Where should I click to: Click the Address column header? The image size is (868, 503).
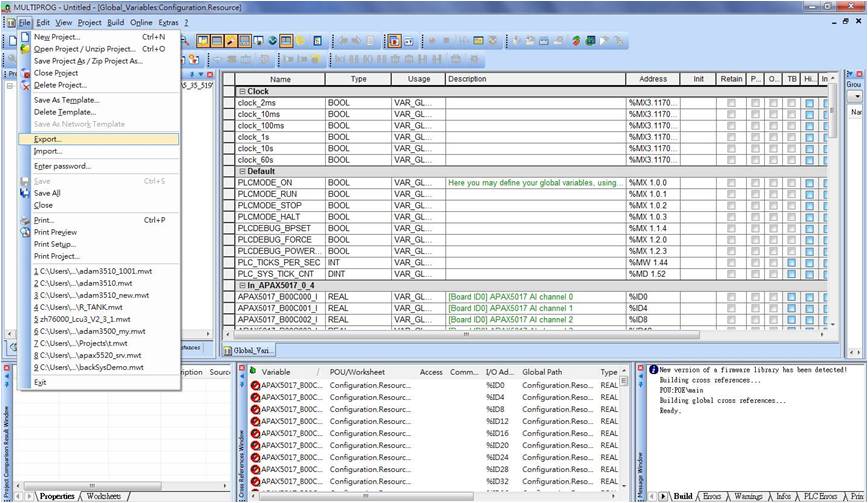click(x=653, y=79)
